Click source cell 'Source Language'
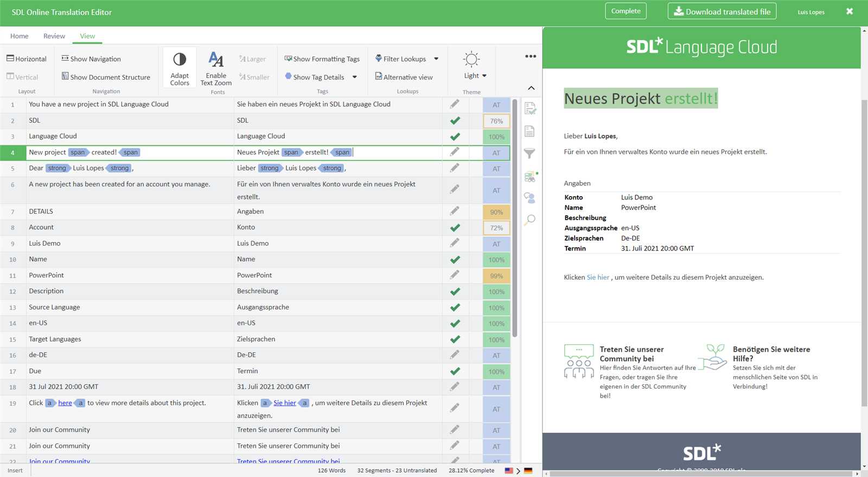 (130, 307)
